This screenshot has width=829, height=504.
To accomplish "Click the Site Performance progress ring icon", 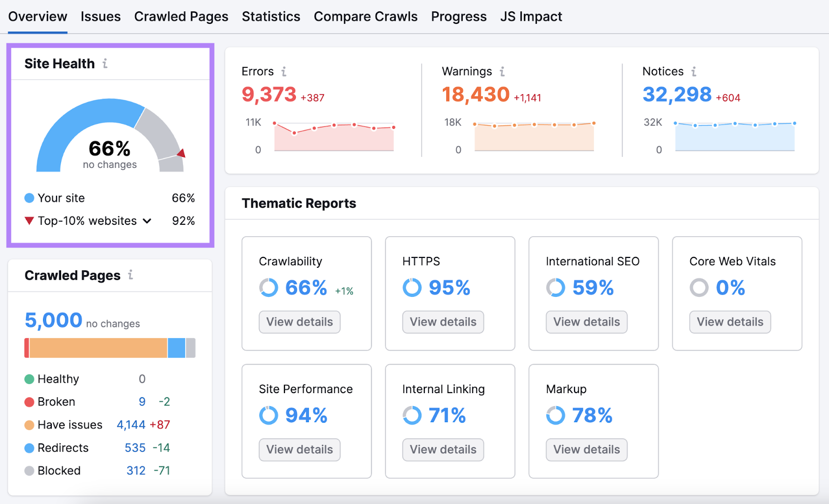I will tap(268, 415).
